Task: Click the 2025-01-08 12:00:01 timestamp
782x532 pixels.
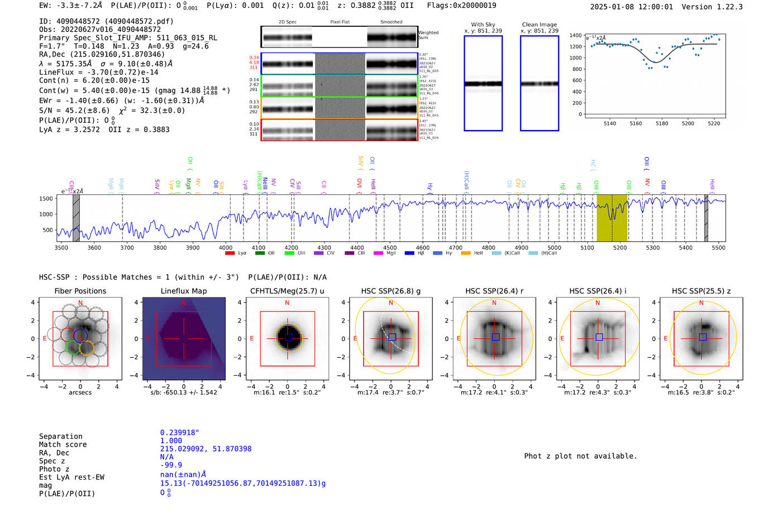Action: coord(632,7)
